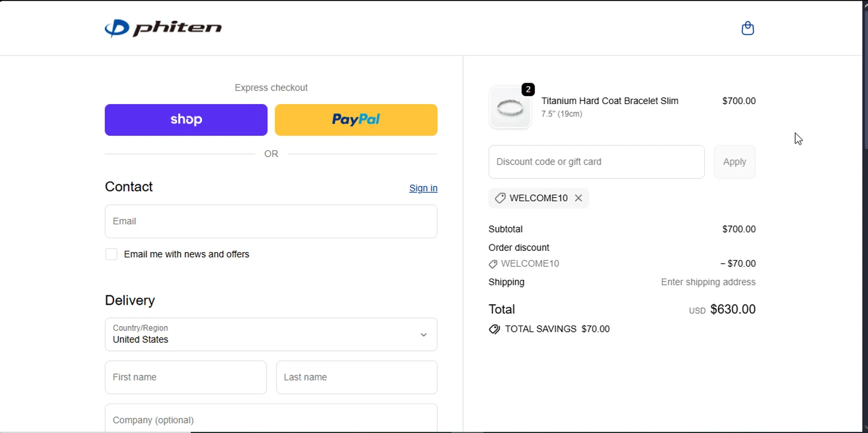Click the 7.5" (19cm) size text
The image size is (868, 433).
click(562, 114)
